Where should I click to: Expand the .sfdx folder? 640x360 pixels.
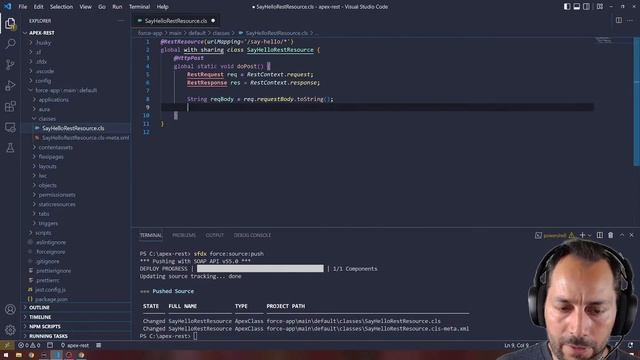[x=41, y=62]
